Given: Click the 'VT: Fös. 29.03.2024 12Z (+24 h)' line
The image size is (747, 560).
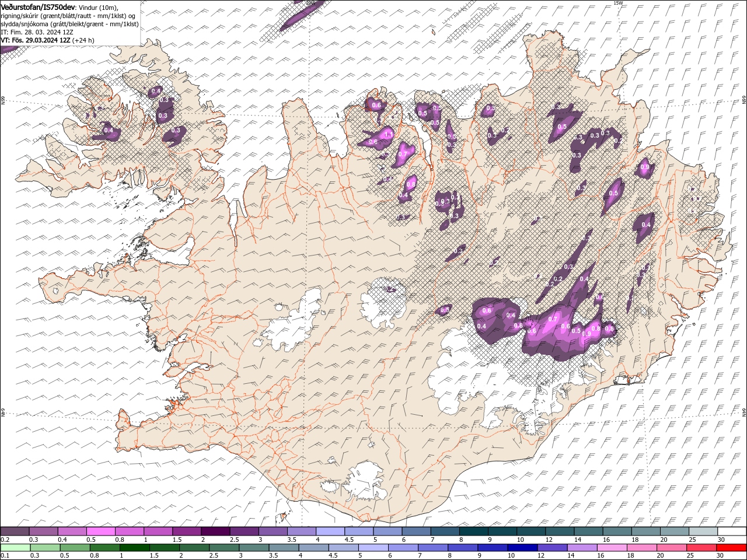Looking at the screenshot, I should 47,40.
